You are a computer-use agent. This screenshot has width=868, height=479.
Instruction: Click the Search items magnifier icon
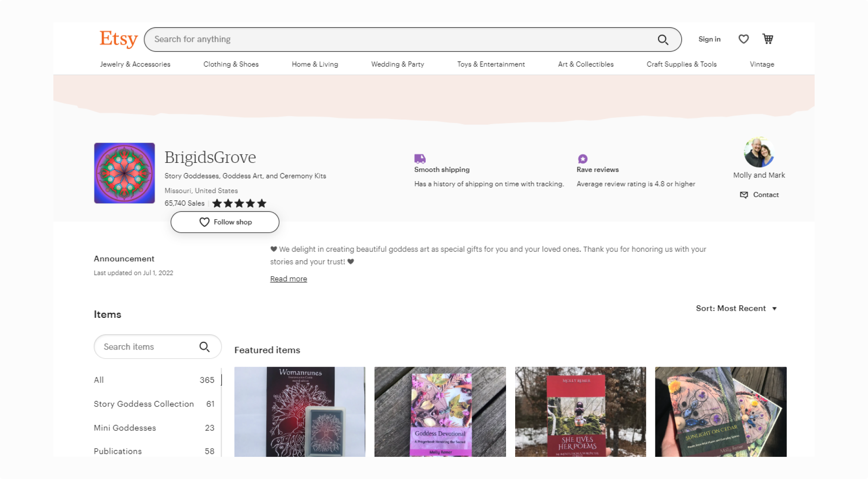click(x=204, y=347)
